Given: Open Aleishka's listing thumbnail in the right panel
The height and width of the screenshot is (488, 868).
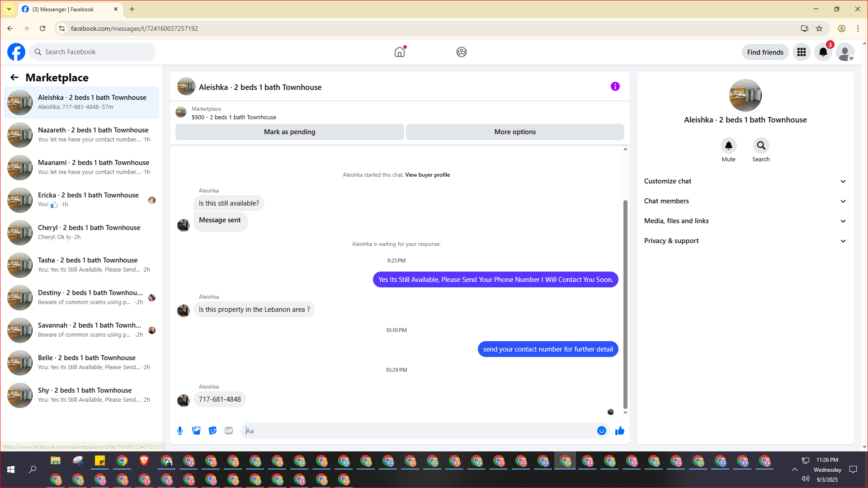Looking at the screenshot, I should [x=745, y=95].
